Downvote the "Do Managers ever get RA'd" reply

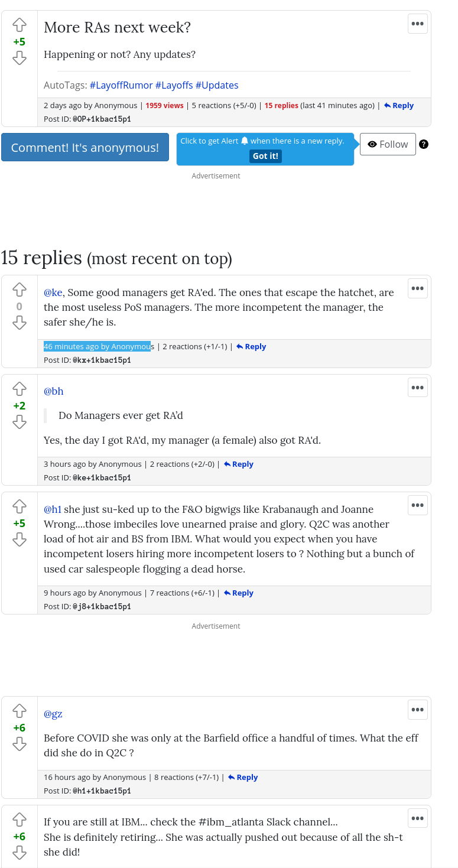click(x=20, y=422)
